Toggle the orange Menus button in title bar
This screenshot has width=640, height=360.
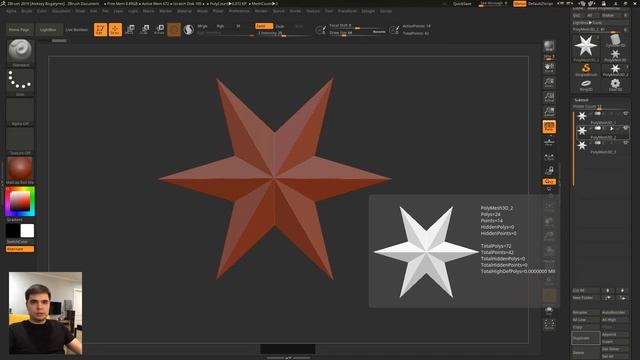pos(520,4)
